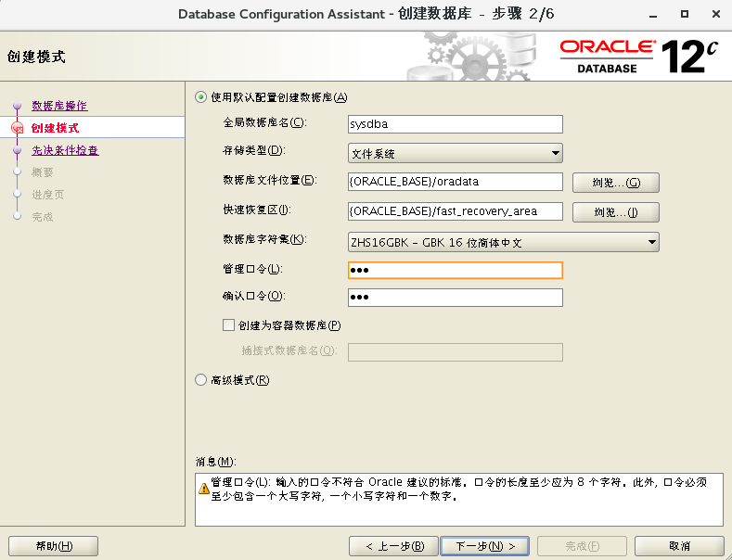
Task: Enable 创建为容器数据库 checkbox
Action: [x=228, y=325]
